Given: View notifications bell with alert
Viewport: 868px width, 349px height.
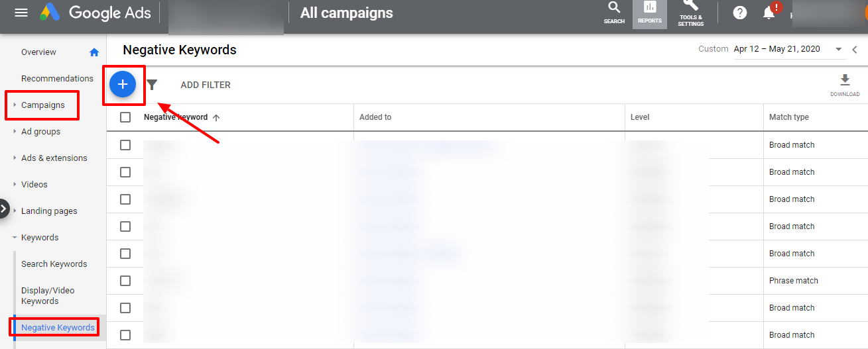Looking at the screenshot, I should 770,12.
